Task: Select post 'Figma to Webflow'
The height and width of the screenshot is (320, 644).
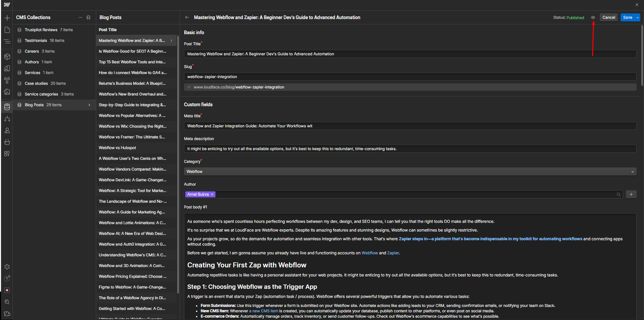Action: click(x=136, y=287)
